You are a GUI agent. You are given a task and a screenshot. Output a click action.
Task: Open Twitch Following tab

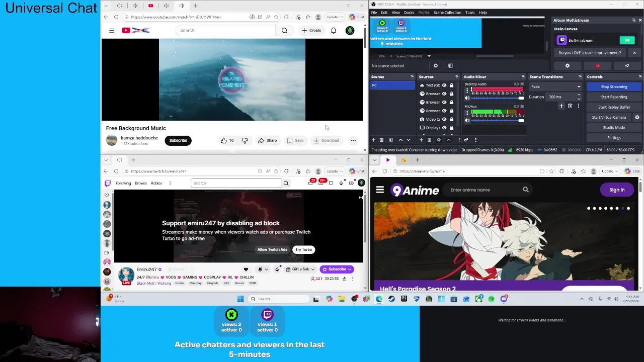coord(123,183)
